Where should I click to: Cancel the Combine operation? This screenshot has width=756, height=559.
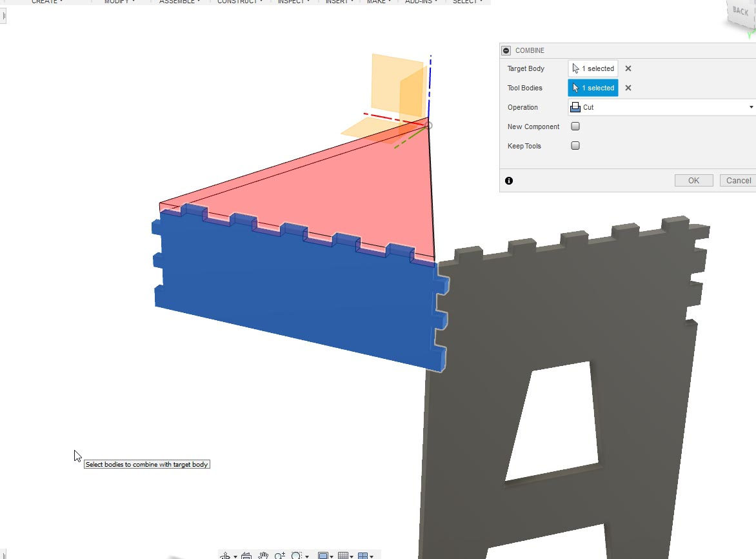(x=738, y=180)
